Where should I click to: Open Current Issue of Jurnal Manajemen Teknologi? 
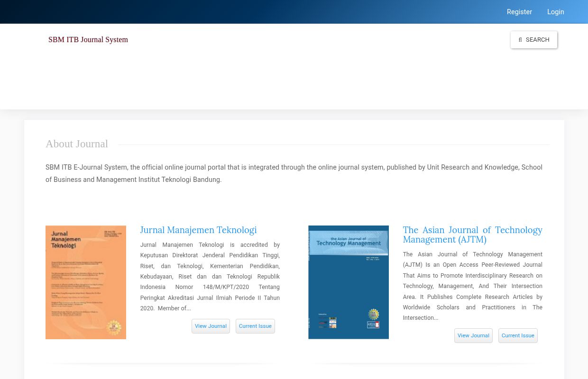tap(255, 326)
